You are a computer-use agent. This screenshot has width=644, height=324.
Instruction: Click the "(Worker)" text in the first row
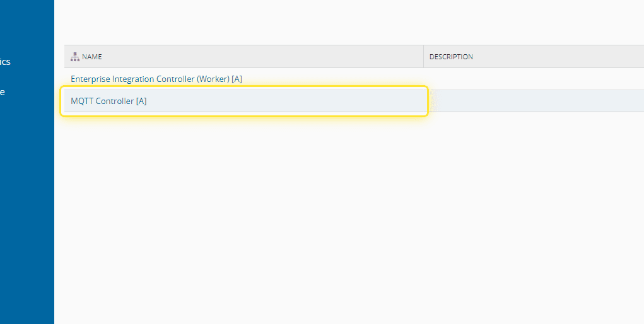point(213,79)
